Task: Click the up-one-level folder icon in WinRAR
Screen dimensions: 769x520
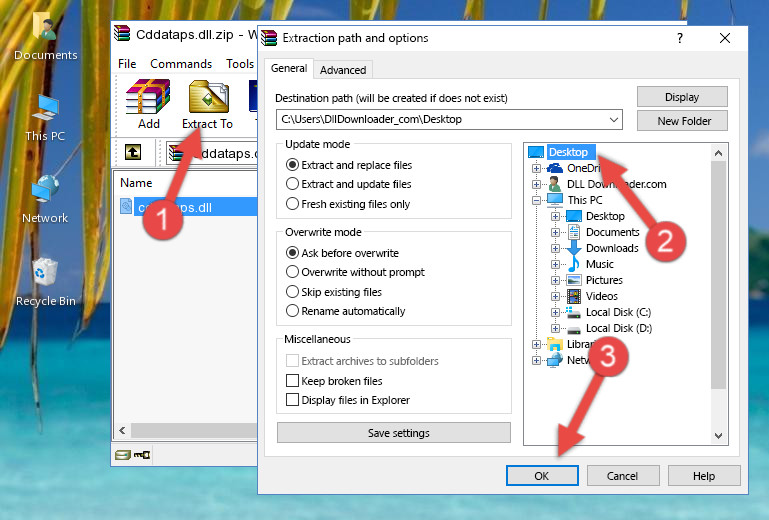Action: pyautogui.click(x=133, y=152)
